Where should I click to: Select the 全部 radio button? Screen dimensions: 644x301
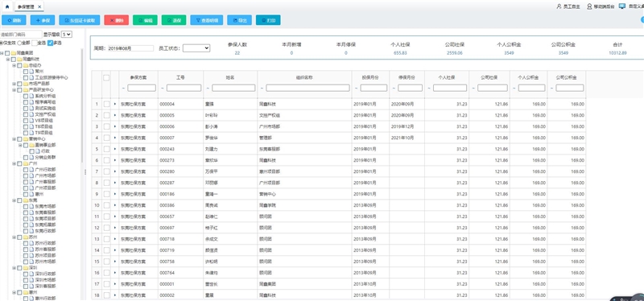coord(19,43)
